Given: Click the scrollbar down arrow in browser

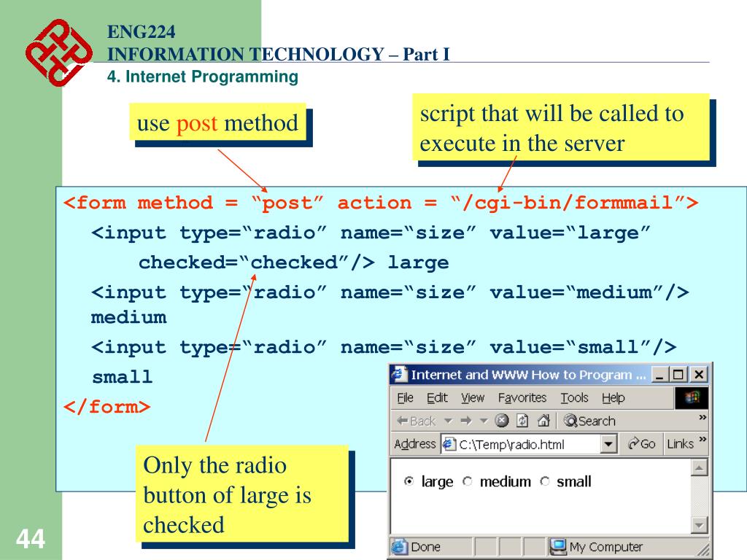Looking at the screenshot, I should 699,525.
